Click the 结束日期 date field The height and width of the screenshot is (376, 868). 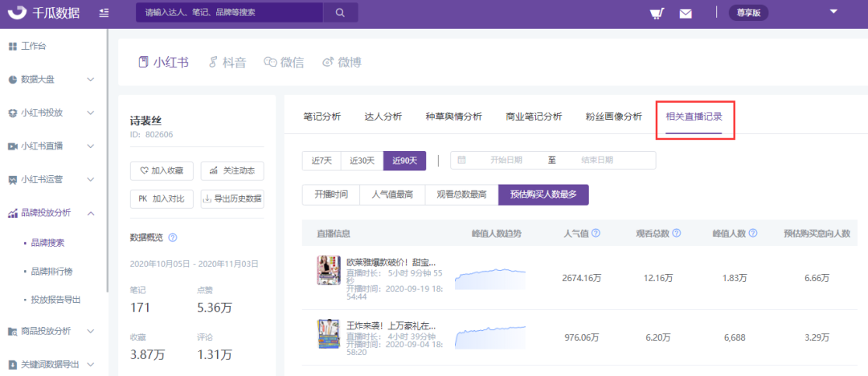click(596, 160)
